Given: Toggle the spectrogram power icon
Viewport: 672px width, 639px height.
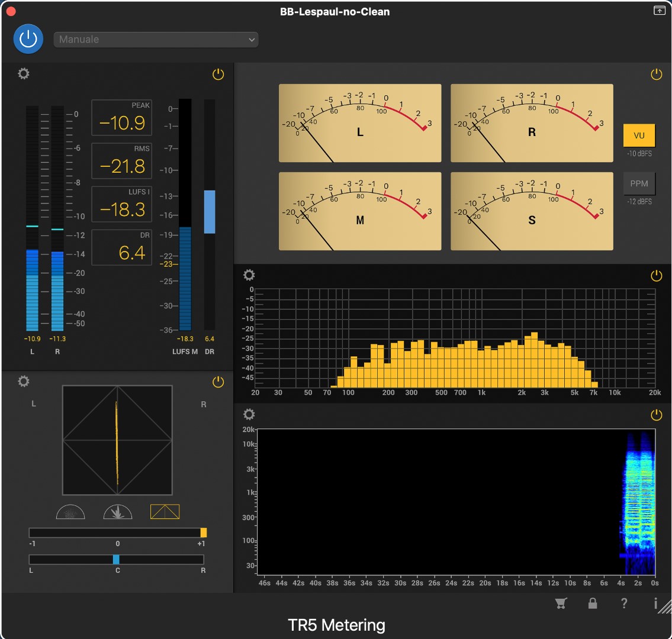Looking at the screenshot, I should coord(656,415).
